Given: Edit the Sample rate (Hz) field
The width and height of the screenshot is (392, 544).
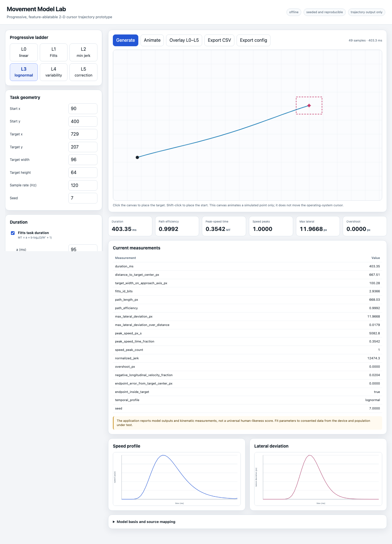Looking at the screenshot, I should point(83,185).
